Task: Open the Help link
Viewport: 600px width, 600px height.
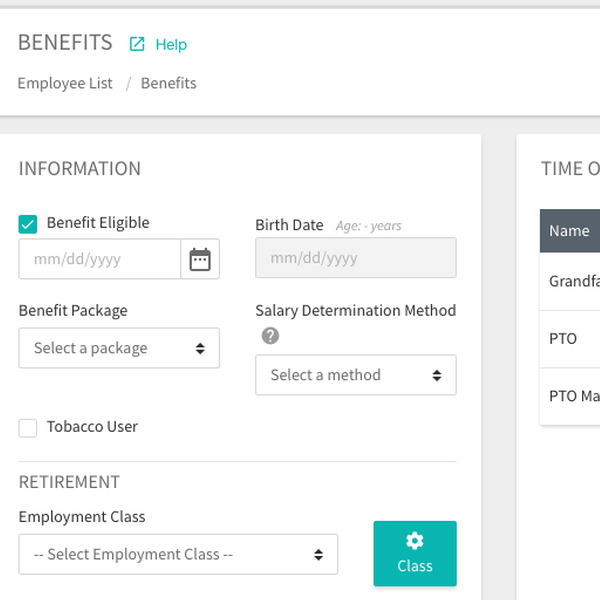Action: pyautogui.click(x=171, y=44)
